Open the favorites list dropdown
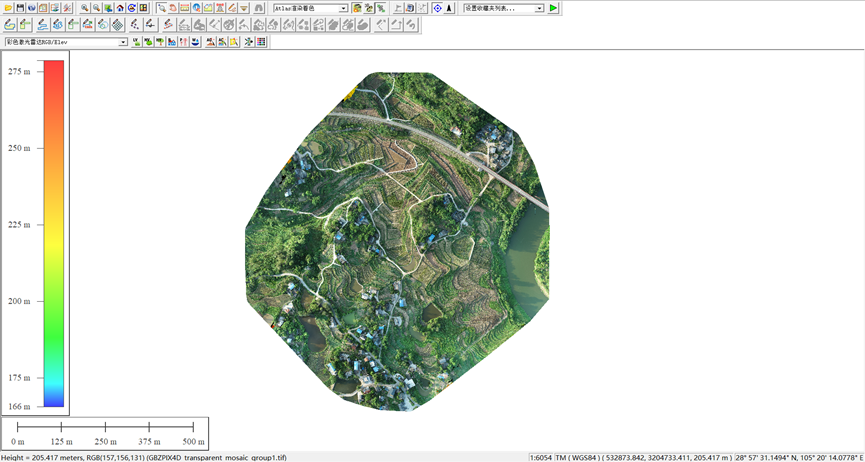 pyautogui.click(x=503, y=8)
